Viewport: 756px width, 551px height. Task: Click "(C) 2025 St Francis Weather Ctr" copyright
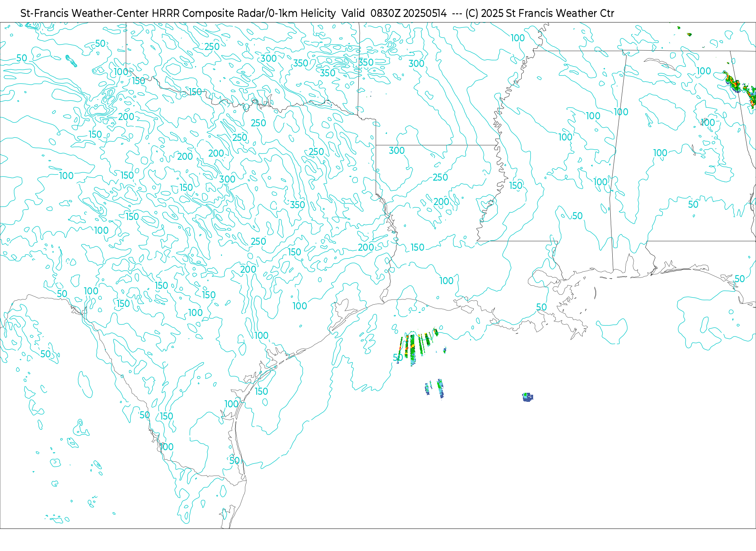539,13
